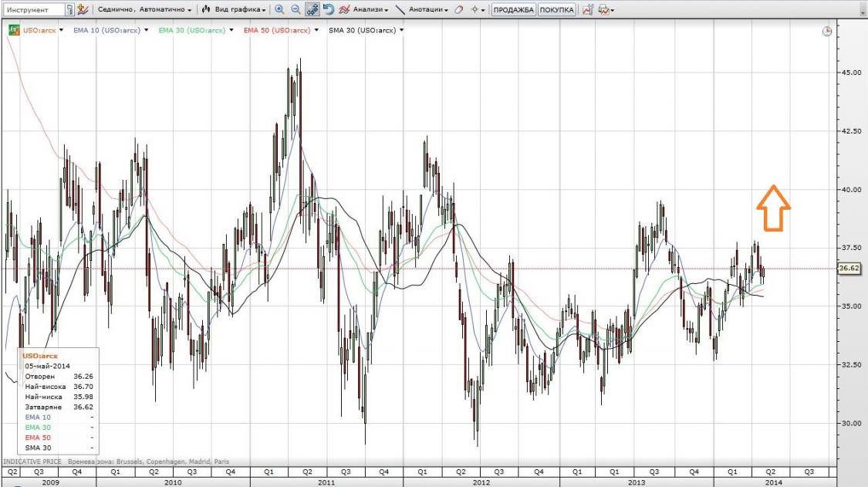This screenshot has width=868, height=487.
Task: Open the instrument picker icon beside Инструмент
Action: [69, 9]
